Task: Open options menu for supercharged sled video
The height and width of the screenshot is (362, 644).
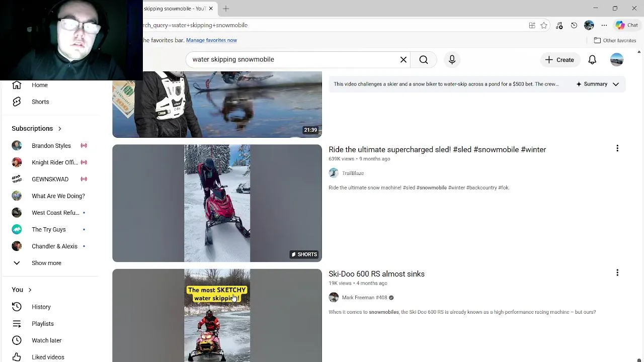Action: [617, 148]
